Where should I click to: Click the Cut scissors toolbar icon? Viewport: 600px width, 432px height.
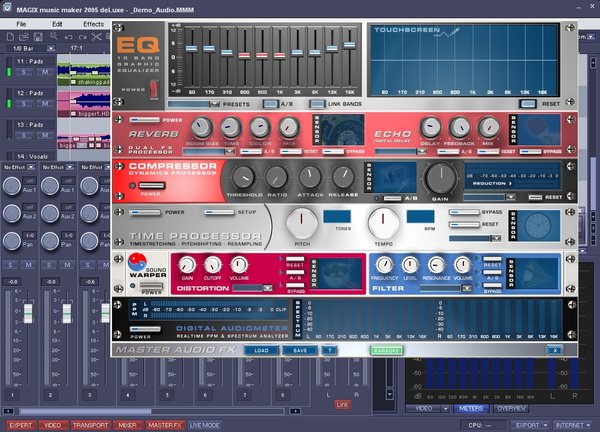pos(96,37)
